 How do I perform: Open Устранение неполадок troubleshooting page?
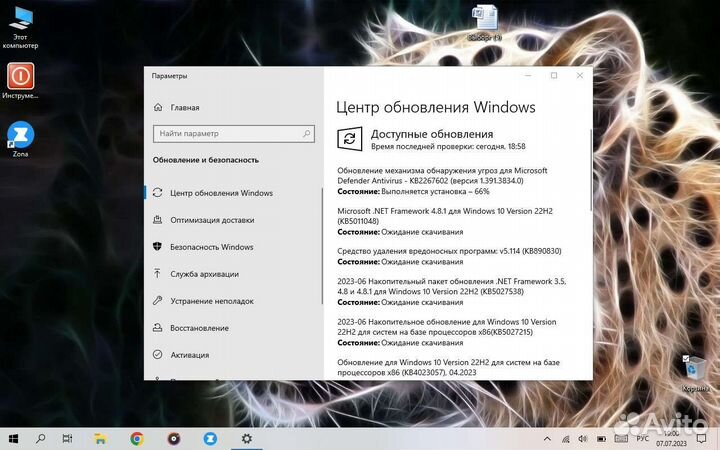(x=211, y=301)
